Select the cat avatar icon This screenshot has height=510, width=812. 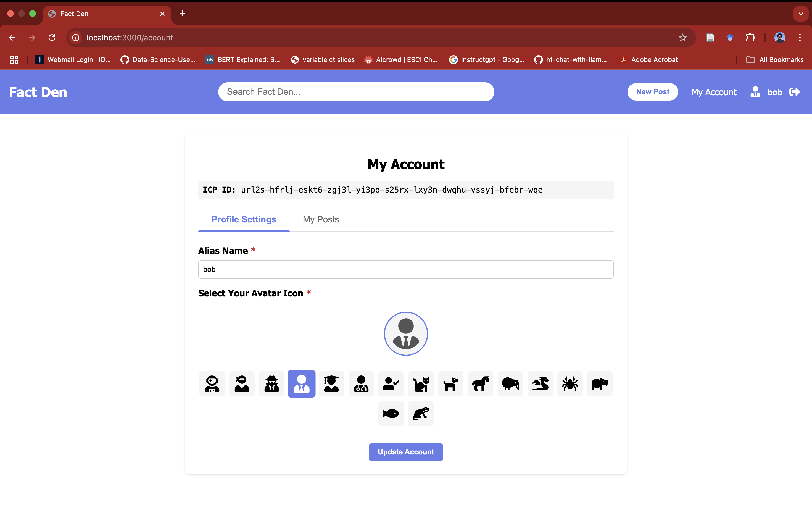click(x=420, y=383)
